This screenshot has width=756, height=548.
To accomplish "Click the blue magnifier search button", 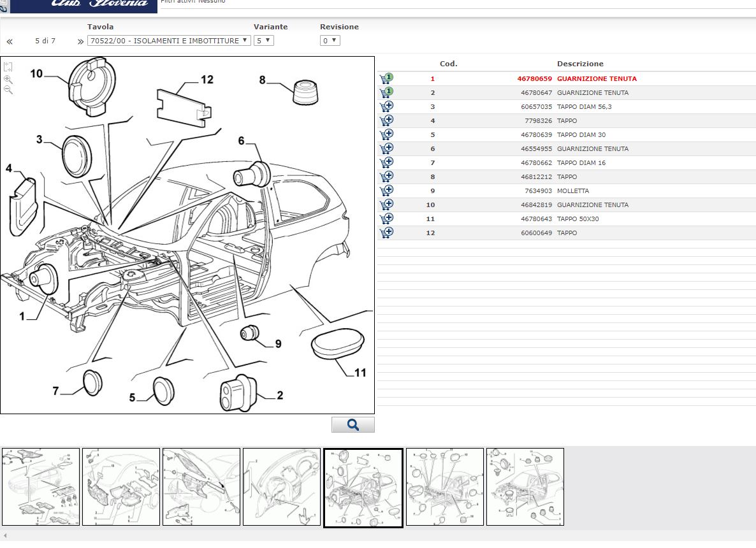I will click(353, 425).
